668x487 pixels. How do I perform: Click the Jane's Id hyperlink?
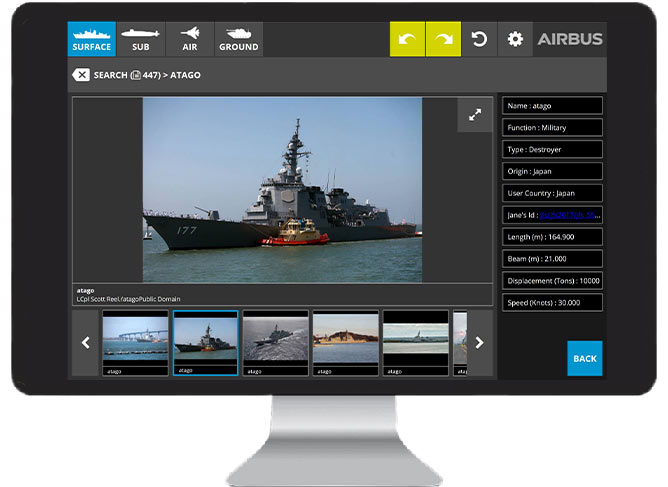(x=570, y=215)
